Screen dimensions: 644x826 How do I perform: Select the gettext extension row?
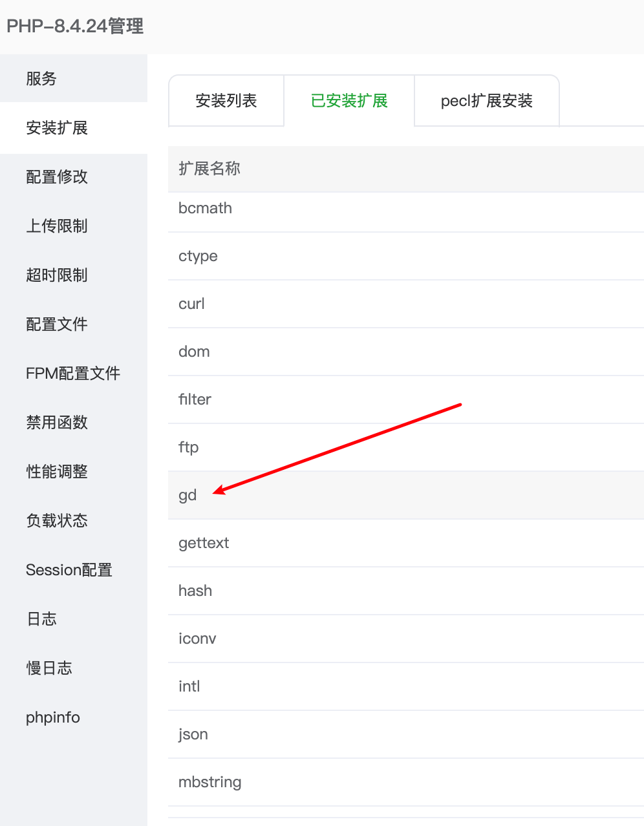[x=406, y=543]
